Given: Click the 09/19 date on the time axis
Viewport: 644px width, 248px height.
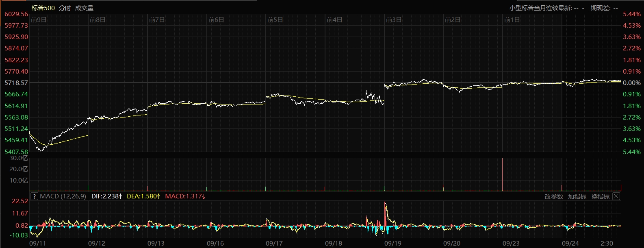Looking at the screenshot, I should point(393,243).
